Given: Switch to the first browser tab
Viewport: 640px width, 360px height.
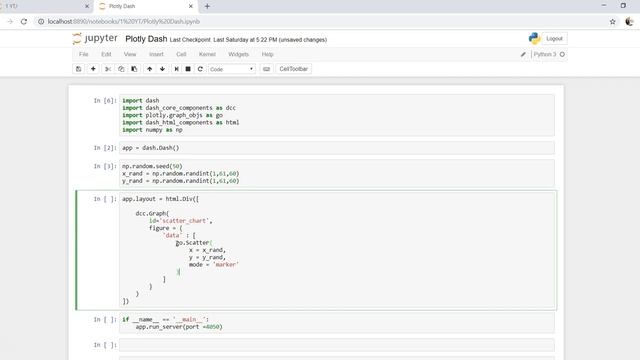Looking at the screenshot, I should (x=45, y=6).
